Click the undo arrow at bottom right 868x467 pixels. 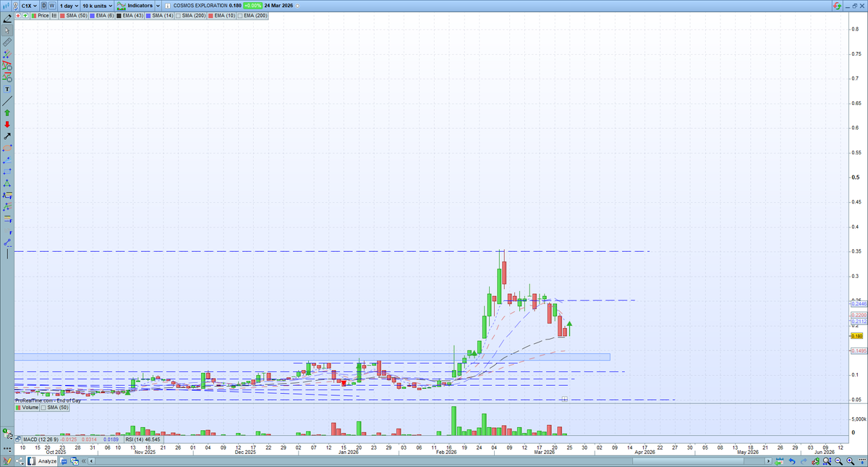click(x=792, y=461)
